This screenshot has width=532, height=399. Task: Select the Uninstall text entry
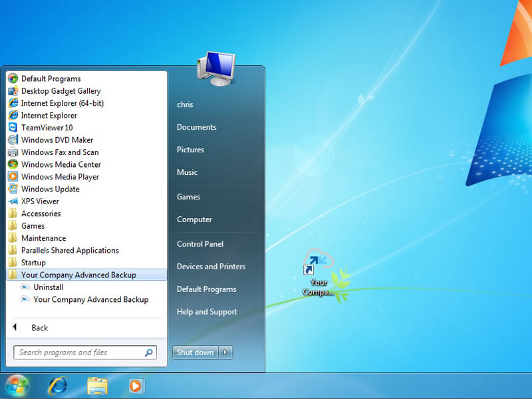coord(48,287)
